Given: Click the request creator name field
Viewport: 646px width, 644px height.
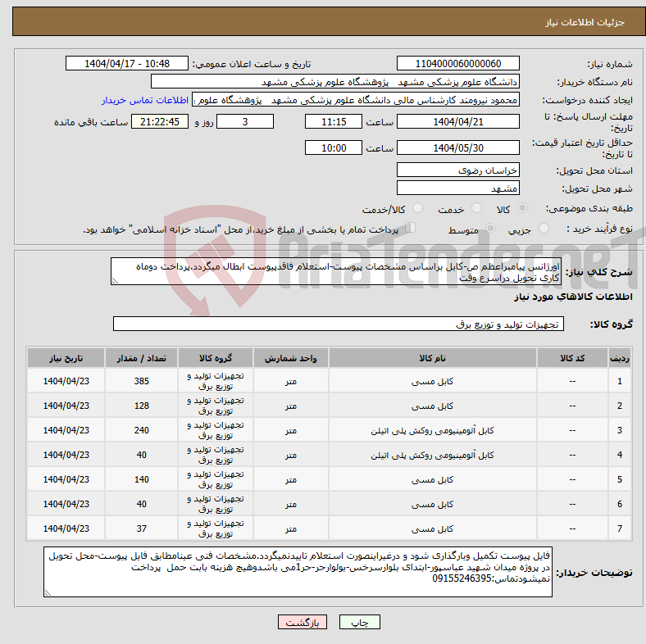Looking at the screenshot, I should point(356,100).
